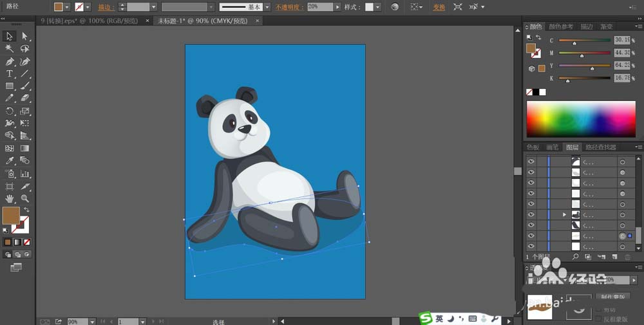Click the 变换 link in control bar
644x325 pixels.
tap(439, 7)
